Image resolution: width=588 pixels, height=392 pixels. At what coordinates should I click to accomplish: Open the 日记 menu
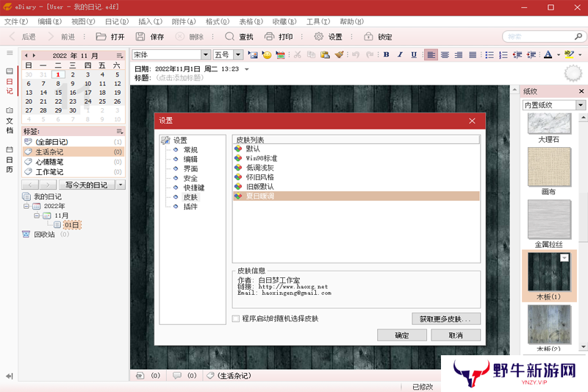point(117,22)
